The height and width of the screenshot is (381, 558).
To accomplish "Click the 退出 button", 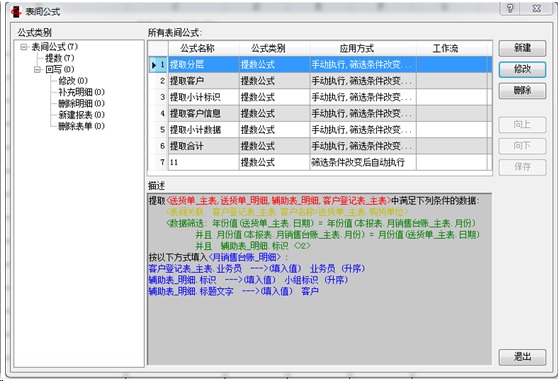I will (x=522, y=357).
